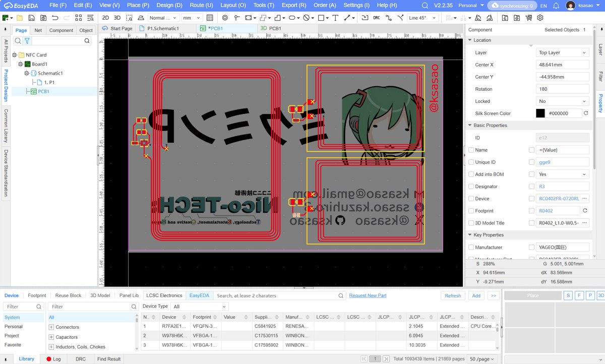Open the Device Type All dropdown
The height and width of the screenshot is (364, 605).
coord(200,306)
